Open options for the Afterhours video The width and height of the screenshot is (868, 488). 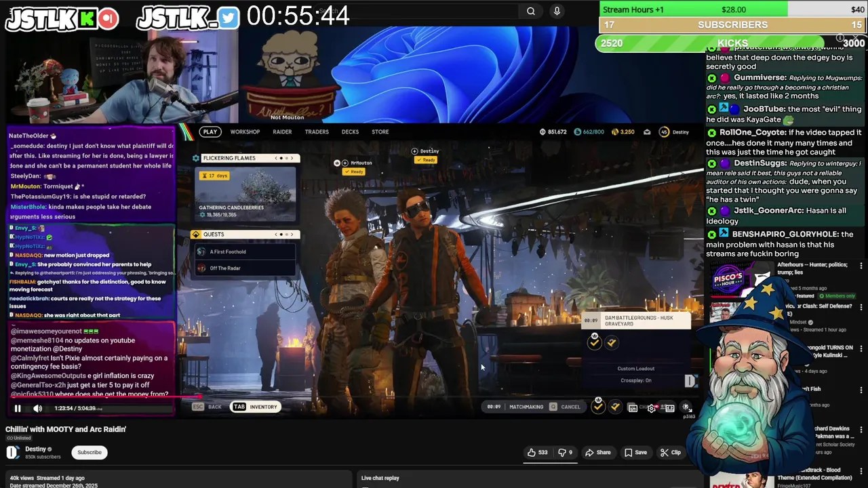click(861, 266)
